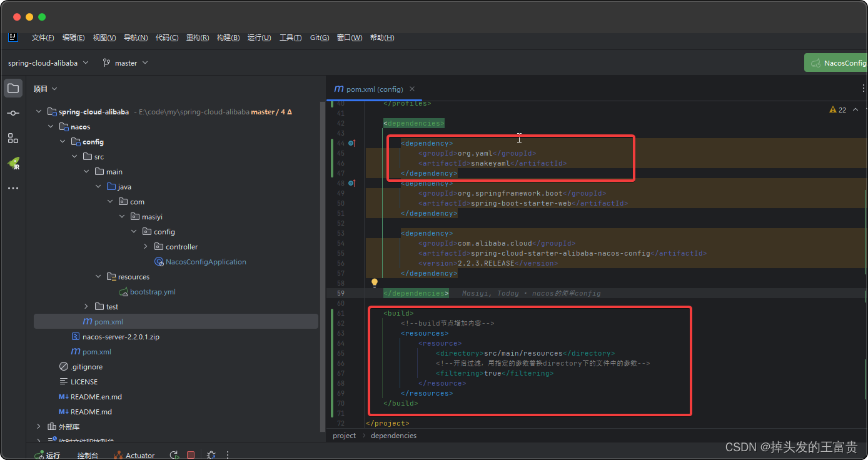Screen dimensions: 868x460
Task: Place cursor on snakeyaml artifactId text
Action: point(491,163)
